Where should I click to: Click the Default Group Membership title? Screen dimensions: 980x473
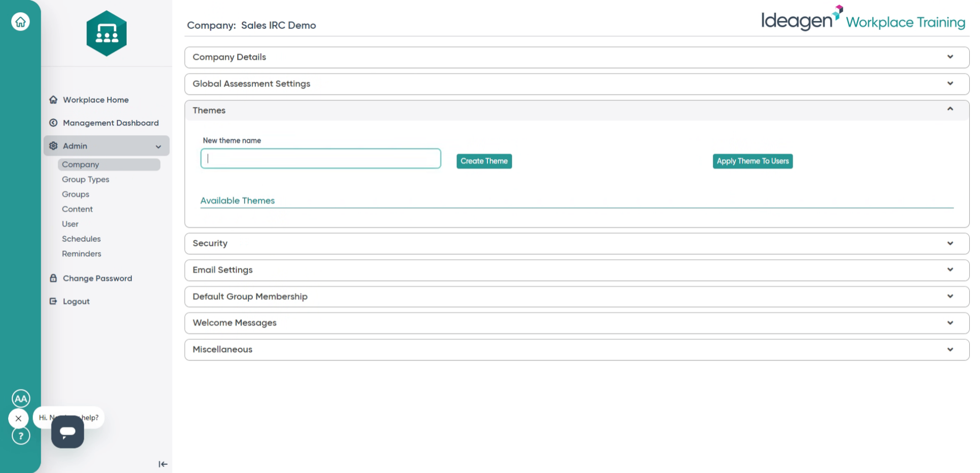point(250,296)
